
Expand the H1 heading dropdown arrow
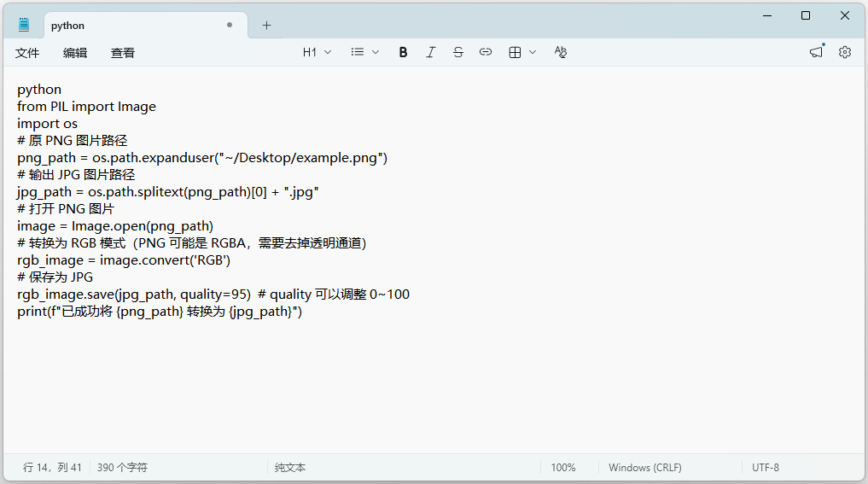coord(328,52)
